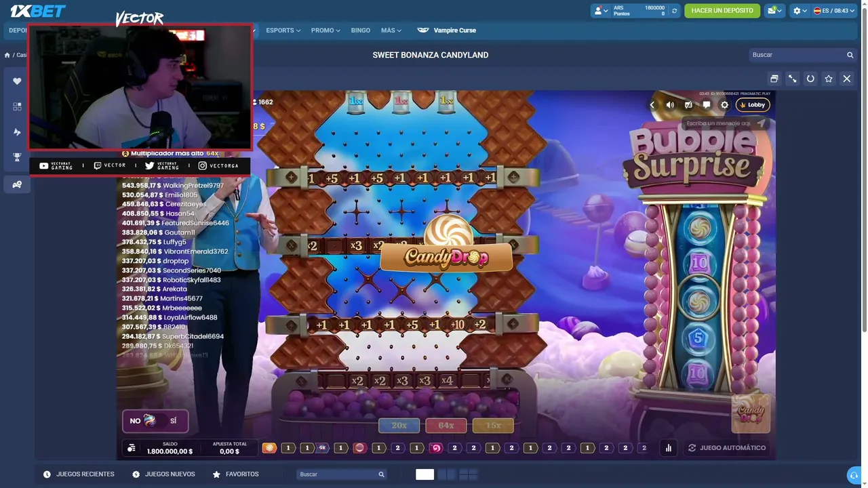This screenshot has height=488, width=868.
Task: Switch to two-game split layout
Action: coord(446,474)
